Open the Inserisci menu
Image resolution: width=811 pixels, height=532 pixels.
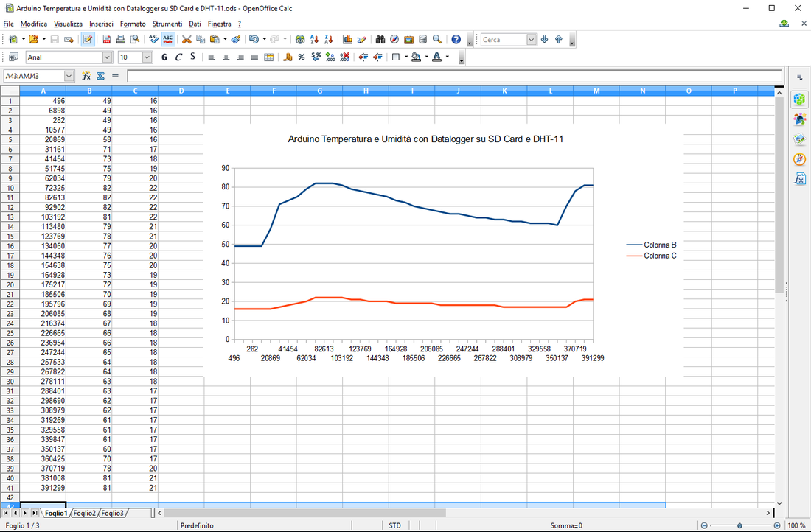click(101, 24)
